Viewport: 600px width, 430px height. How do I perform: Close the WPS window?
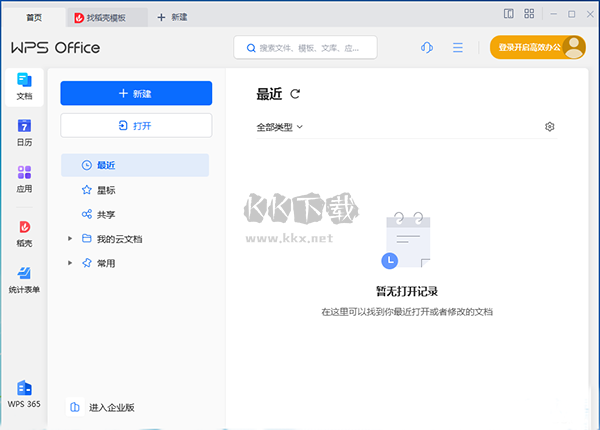[x=590, y=14]
